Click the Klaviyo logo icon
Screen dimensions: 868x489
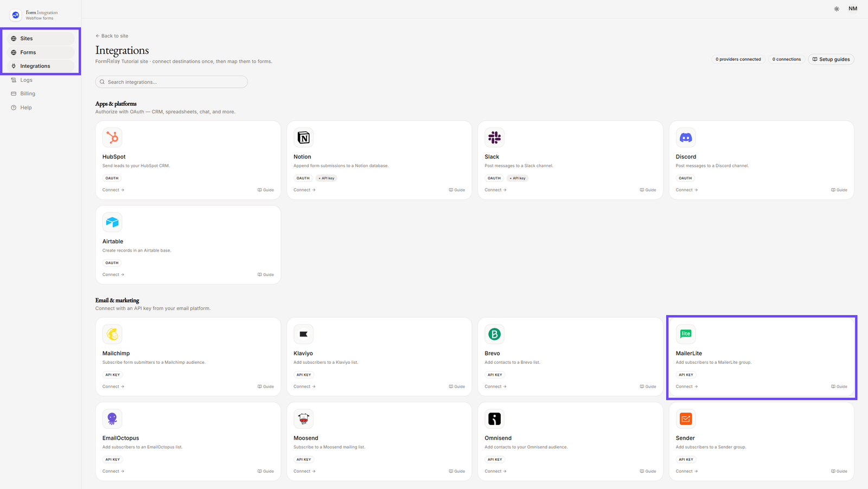pyautogui.click(x=304, y=334)
